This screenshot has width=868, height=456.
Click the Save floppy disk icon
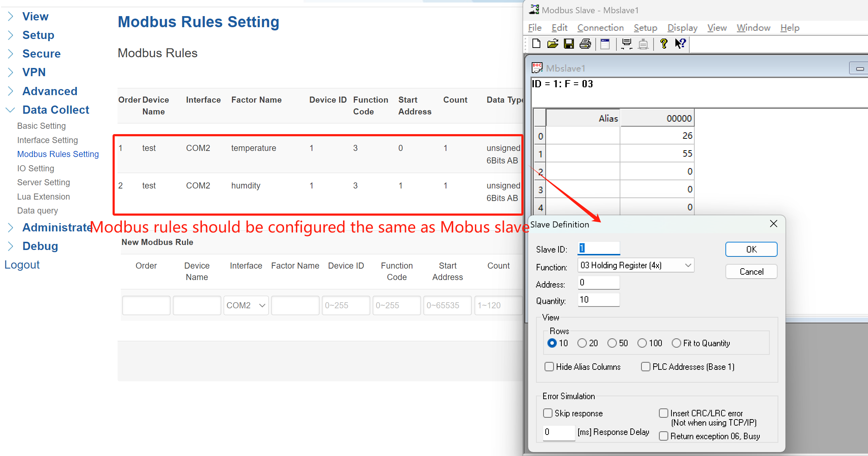tap(569, 44)
